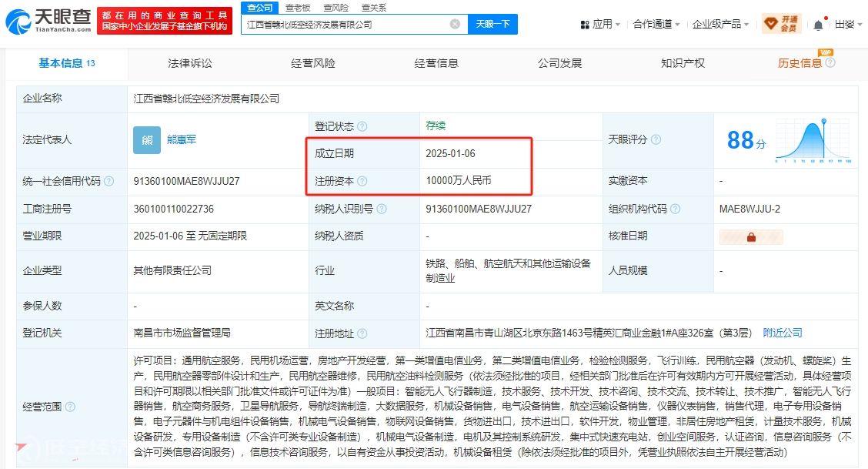Expand the 合作通道 dropdown

pyautogui.click(x=656, y=25)
